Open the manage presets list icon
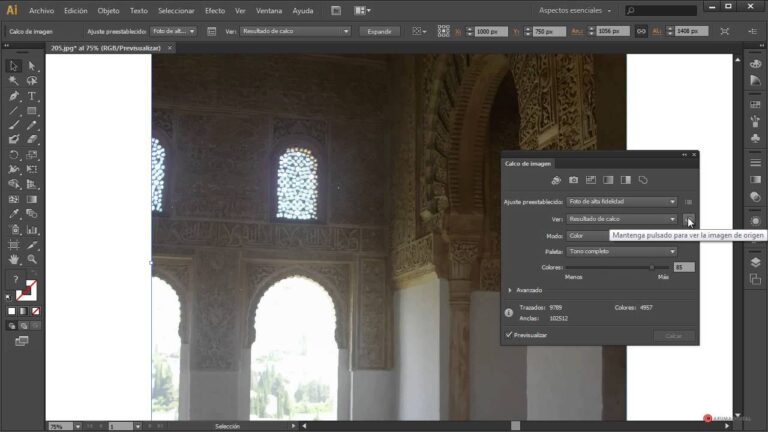 689,202
